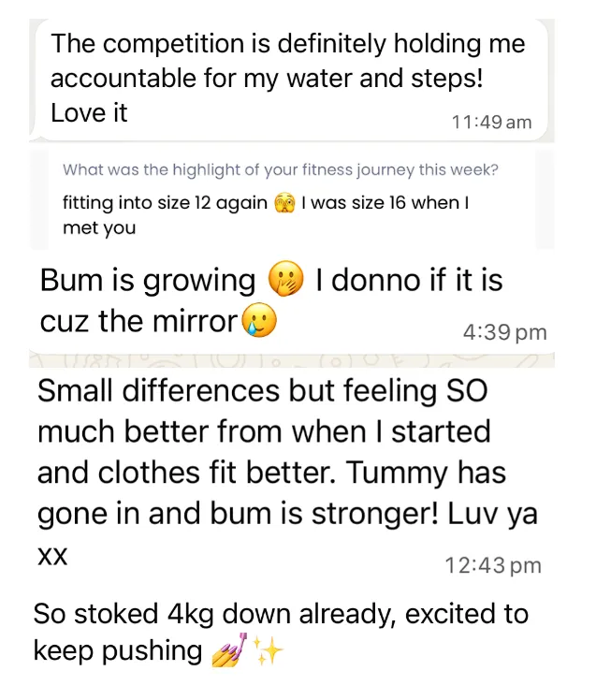Click the fitness journey highlight question text
596x700 pixels.
click(280, 170)
